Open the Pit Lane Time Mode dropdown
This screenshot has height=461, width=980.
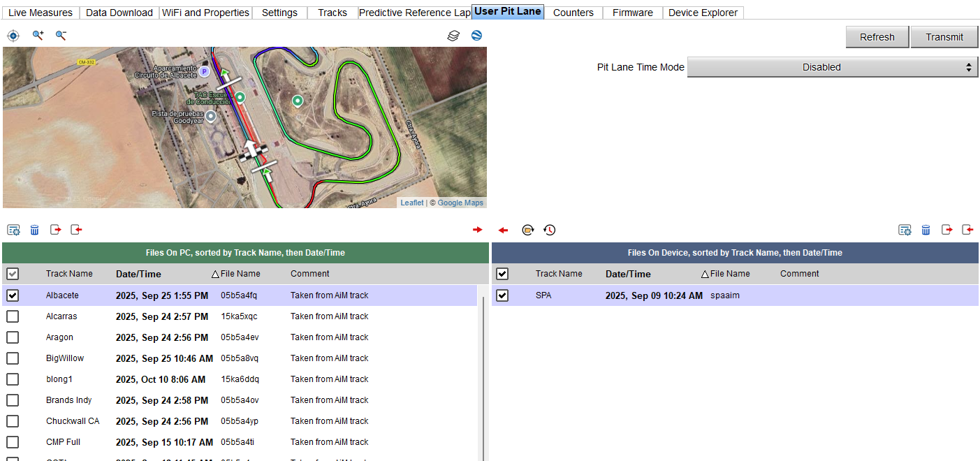point(833,67)
